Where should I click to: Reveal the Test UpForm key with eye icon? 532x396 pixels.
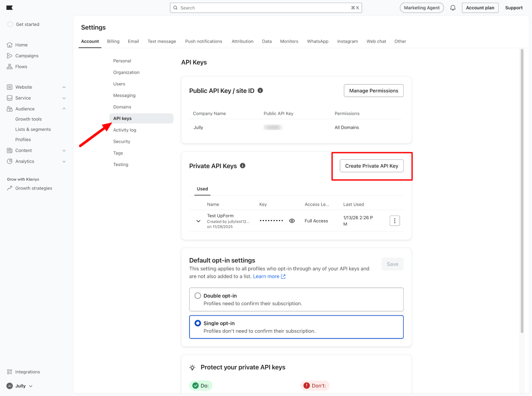coord(292,221)
